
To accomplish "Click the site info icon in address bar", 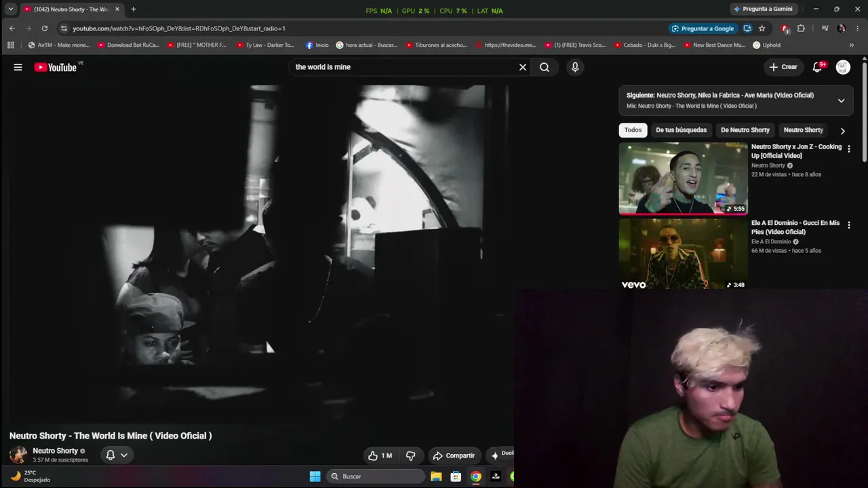I will 64,28.
